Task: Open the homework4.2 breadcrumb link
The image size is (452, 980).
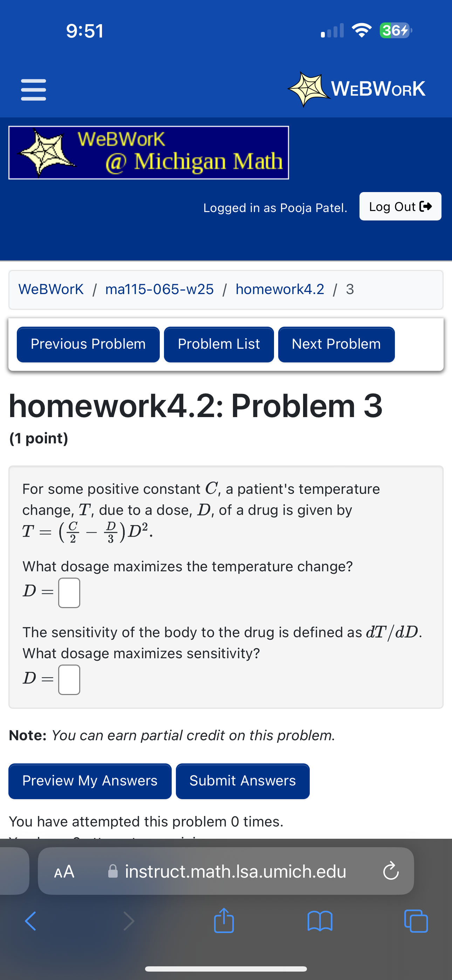Action: pos(280,289)
